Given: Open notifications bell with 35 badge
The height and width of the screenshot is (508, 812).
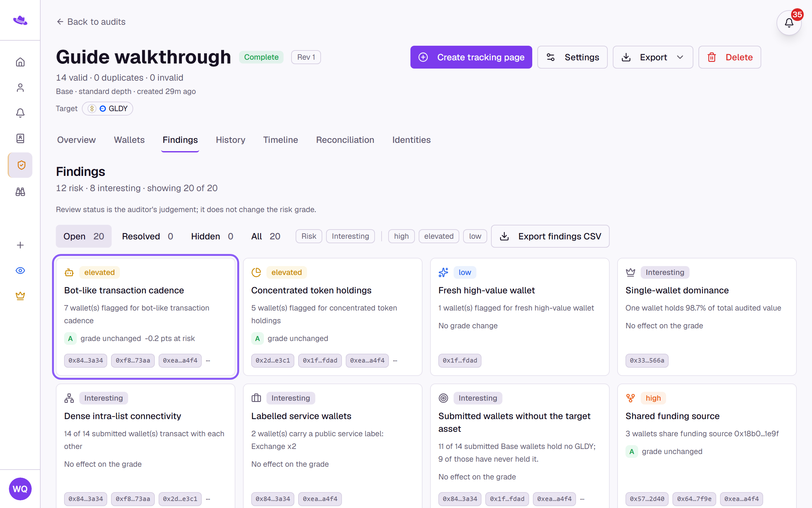Looking at the screenshot, I should [x=789, y=23].
